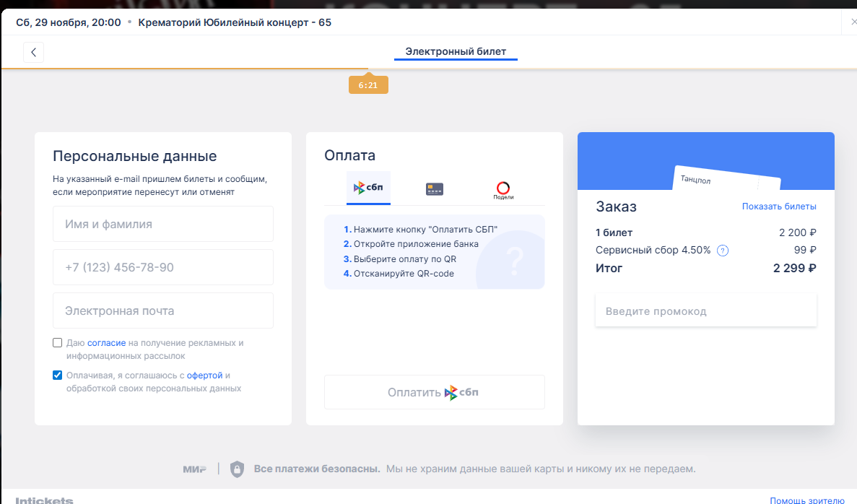
Task: Click the МИР payment system logo
Action: pyautogui.click(x=194, y=469)
